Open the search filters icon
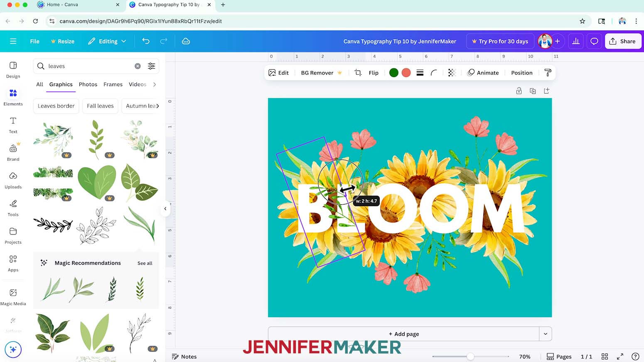644x362 pixels. pyautogui.click(x=152, y=66)
